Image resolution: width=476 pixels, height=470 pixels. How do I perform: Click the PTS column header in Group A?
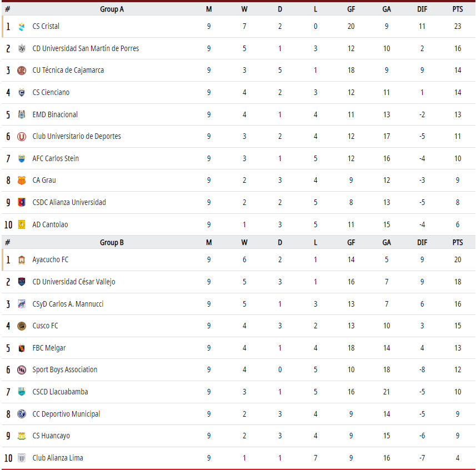458,9
